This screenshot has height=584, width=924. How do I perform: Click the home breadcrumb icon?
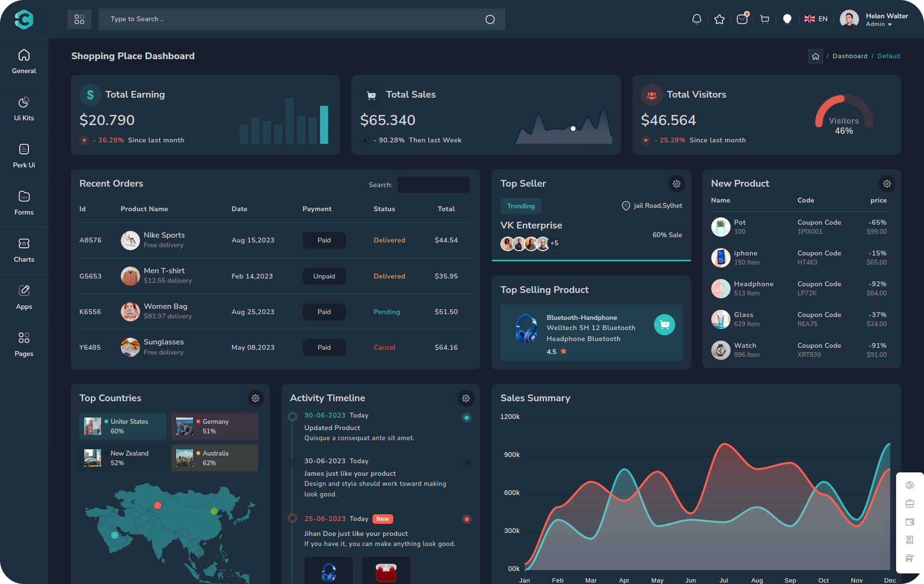[x=815, y=56]
